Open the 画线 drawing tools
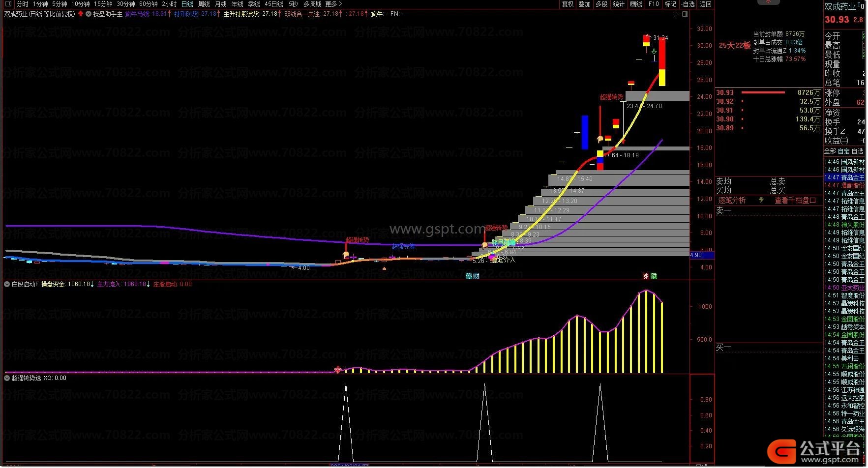This screenshot has width=868, height=468. (x=636, y=4)
